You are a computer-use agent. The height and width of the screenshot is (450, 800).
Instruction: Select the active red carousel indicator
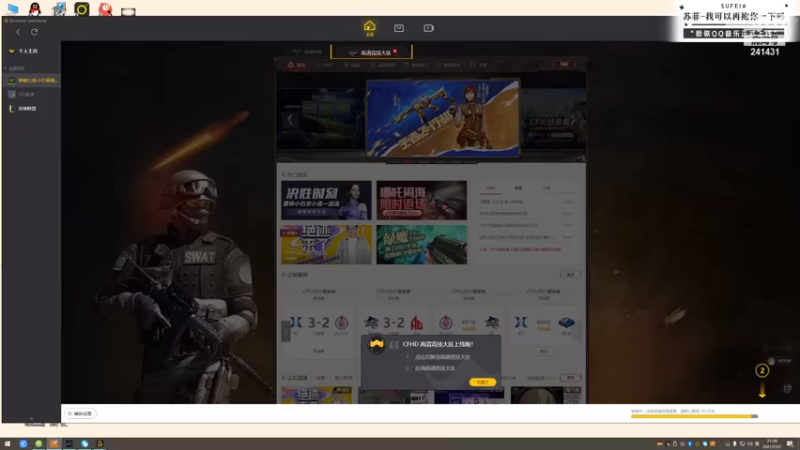pyautogui.click(x=408, y=162)
